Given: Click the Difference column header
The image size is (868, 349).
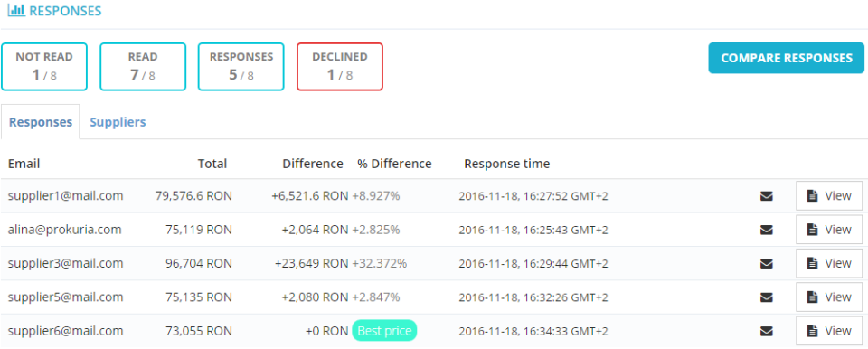Looking at the screenshot, I should pyautogui.click(x=313, y=164).
